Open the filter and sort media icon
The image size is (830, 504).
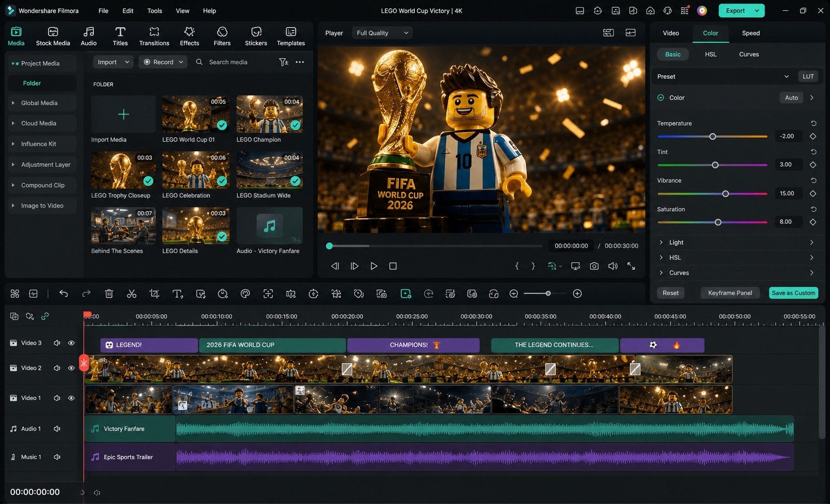pos(284,62)
